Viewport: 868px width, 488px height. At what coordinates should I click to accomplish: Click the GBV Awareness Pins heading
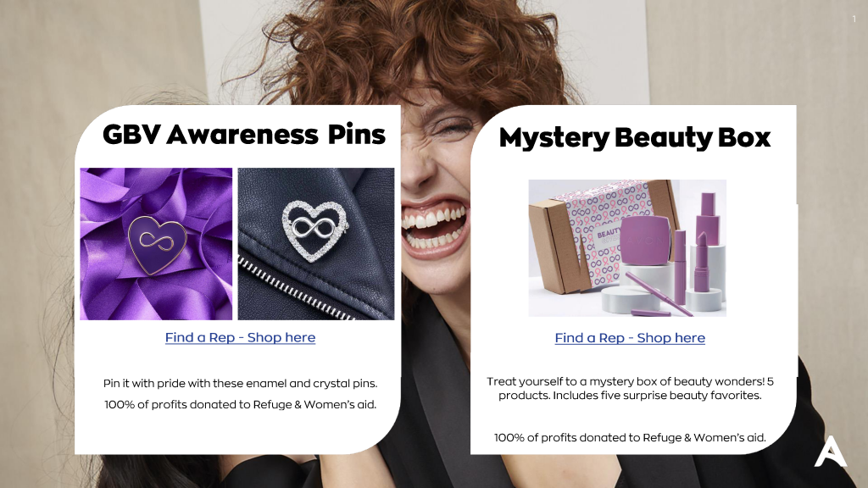click(244, 135)
